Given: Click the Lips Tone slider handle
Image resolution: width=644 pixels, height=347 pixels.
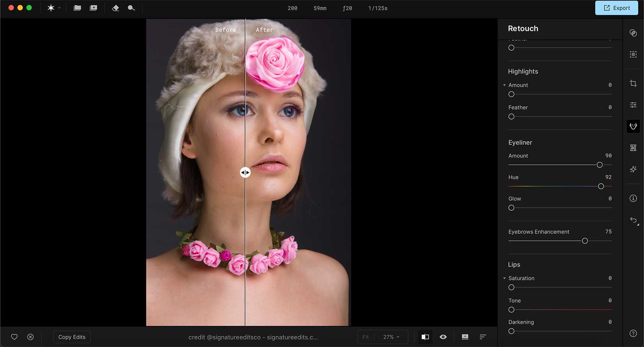Looking at the screenshot, I should pyautogui.click(x=511, y=310).
